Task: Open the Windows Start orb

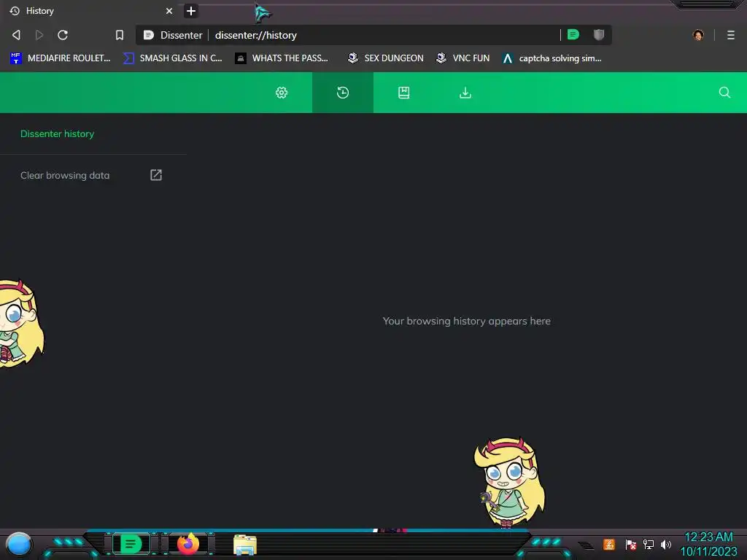Action: coord(19,544)
